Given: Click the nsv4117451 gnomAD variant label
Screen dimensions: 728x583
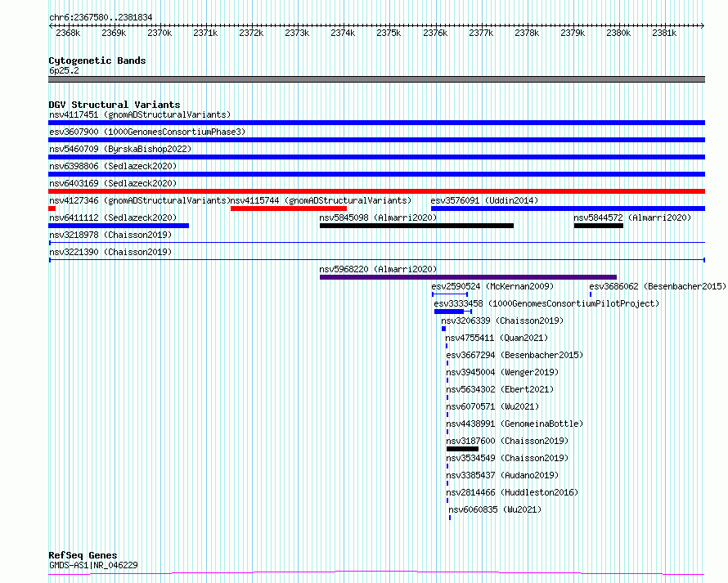Looking at the screenshot, I should [140, 114].
